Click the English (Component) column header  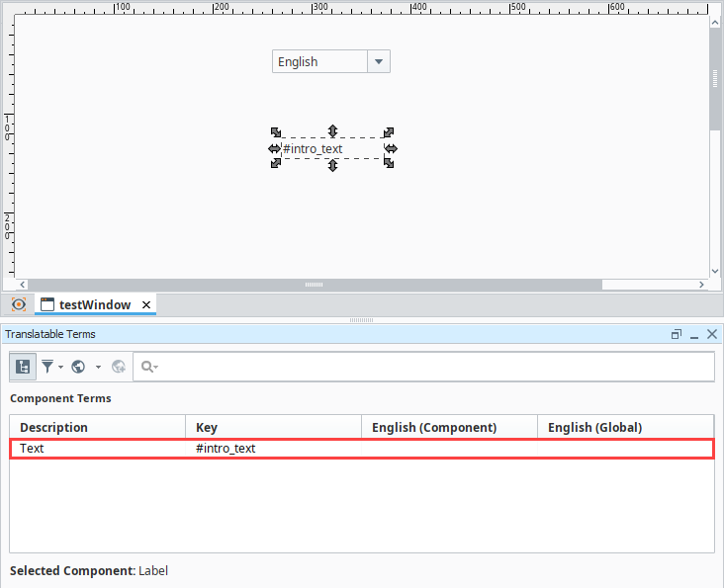click(449, 427)
